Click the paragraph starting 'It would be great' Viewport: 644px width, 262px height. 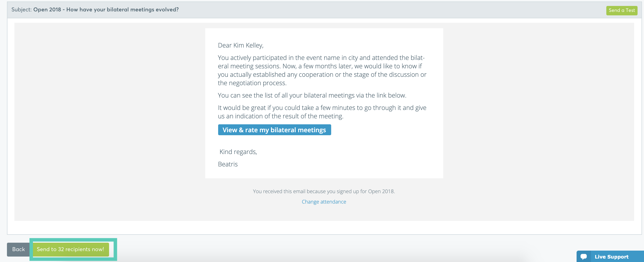tap(322, 112)
